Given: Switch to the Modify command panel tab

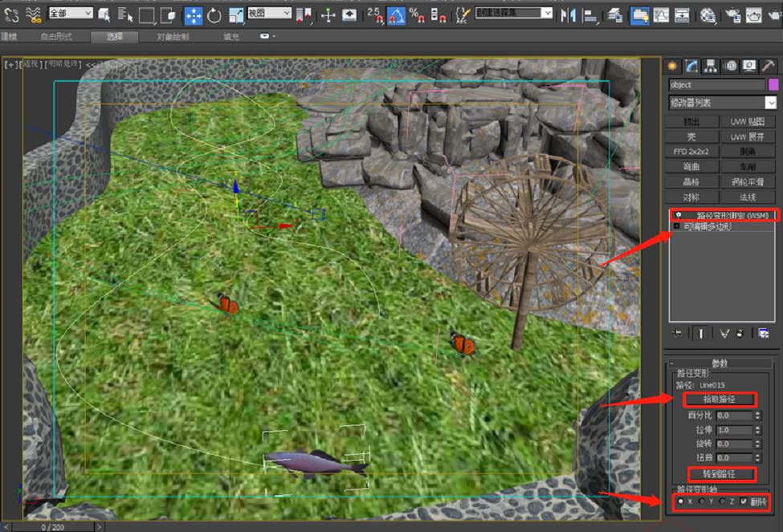Looking at the screenshot, I should [x=691, y=66].
